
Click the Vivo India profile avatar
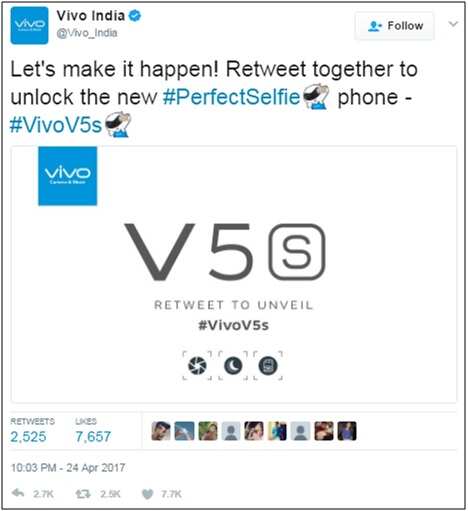pos(29,25)
